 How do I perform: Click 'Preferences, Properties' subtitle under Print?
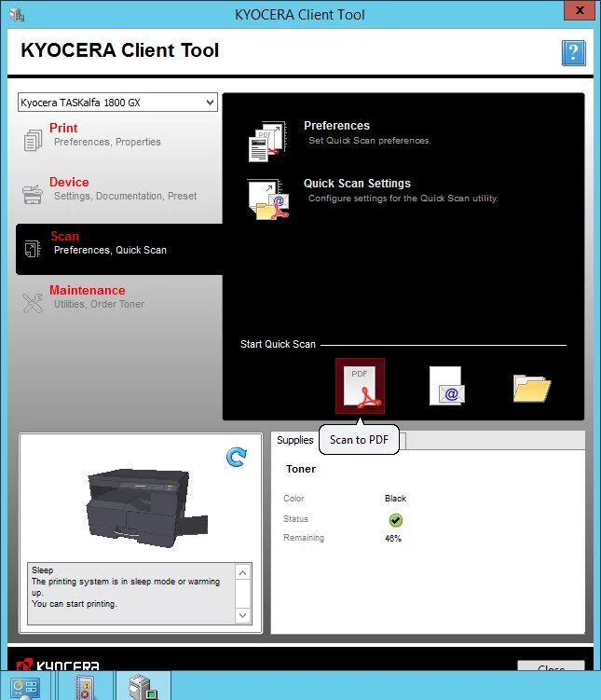pyautogui.click(x=107, y=142)
